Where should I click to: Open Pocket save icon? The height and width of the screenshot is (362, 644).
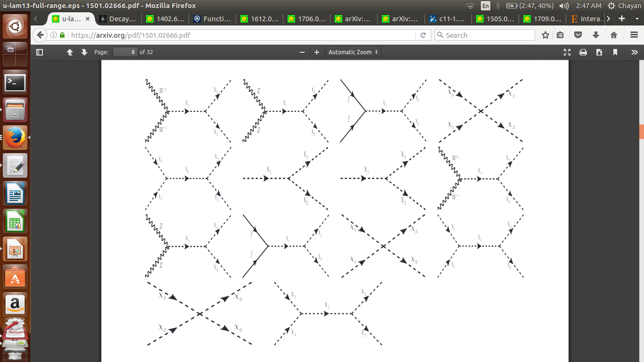point(578,35)
